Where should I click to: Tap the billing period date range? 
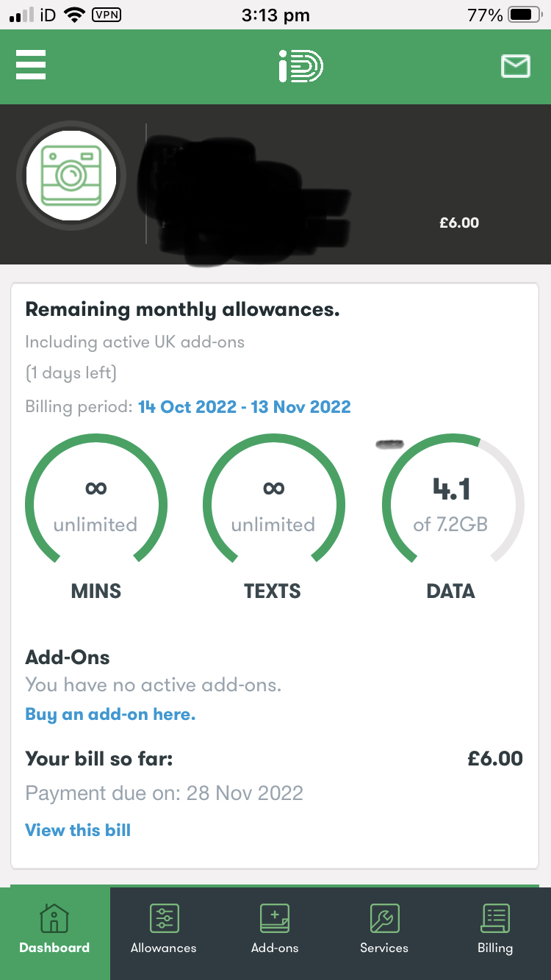tap(244, 407)
